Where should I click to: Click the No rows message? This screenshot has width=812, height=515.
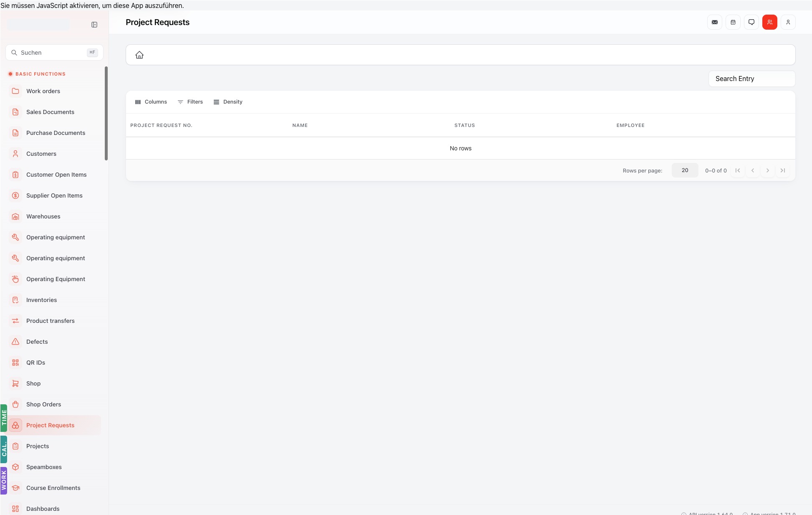pyautogui.click(x=460, y=148)
